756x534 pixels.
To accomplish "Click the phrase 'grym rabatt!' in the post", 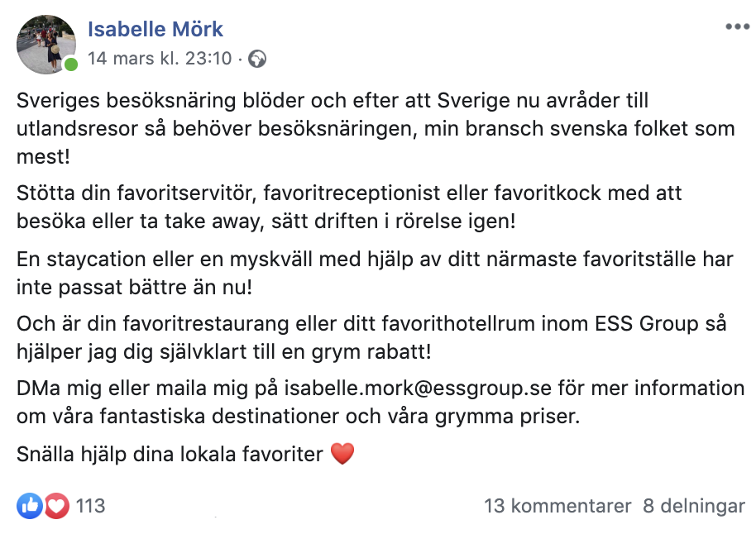I will tap(371, 352).
